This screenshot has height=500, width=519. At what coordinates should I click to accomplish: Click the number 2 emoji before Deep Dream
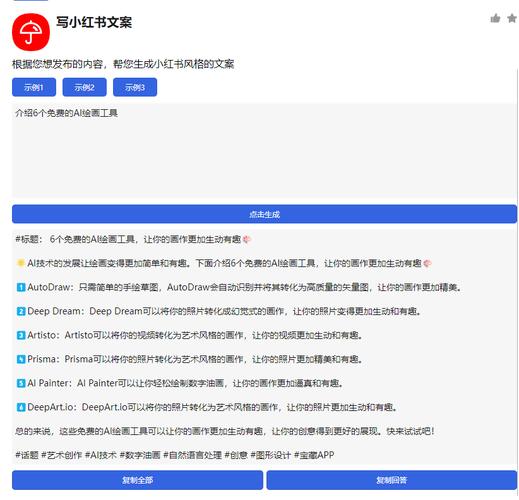(x=21, y=311)
